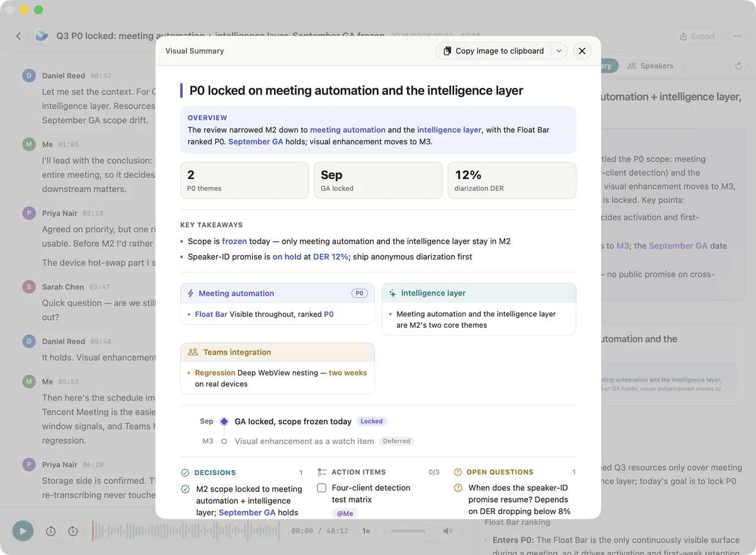Click the 03:47 timestamp next to Sarah Chen
The height and width of the screenshot is (555, 756).
100,287
